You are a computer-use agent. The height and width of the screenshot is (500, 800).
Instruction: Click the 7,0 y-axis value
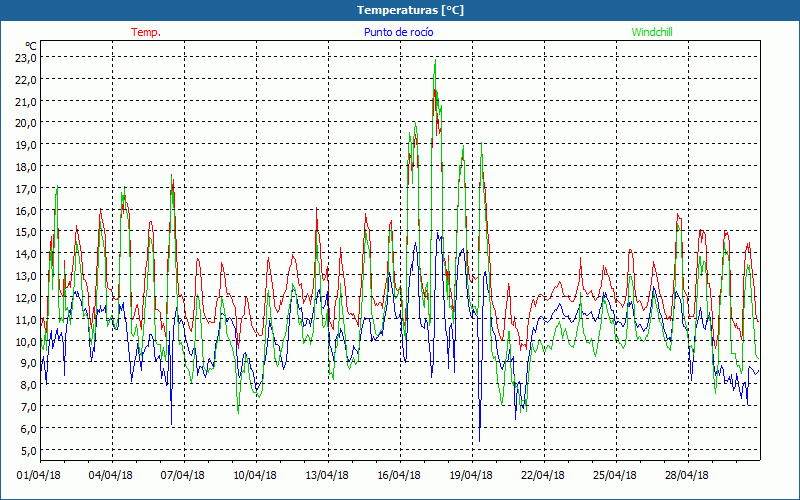pyautogui.click(x=28, y=407)
